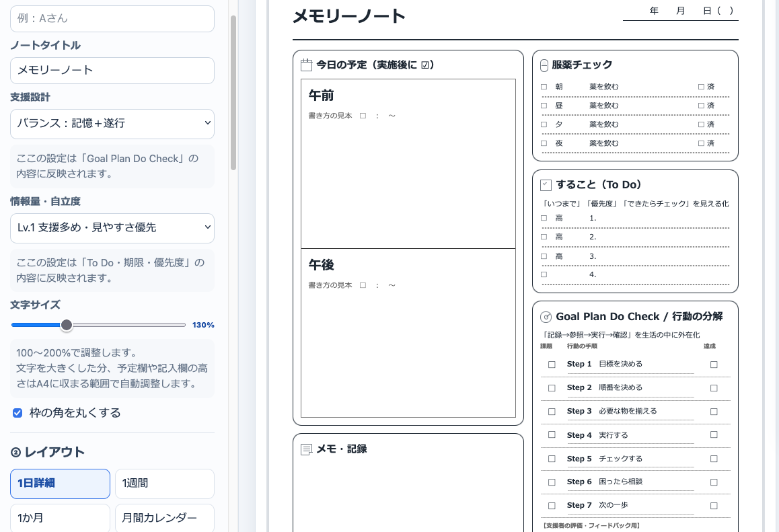Click the checkbox icon beside すること (To Do)
Image resolution: width=779 pixels, height=532 pixels.
pos(546,185)
